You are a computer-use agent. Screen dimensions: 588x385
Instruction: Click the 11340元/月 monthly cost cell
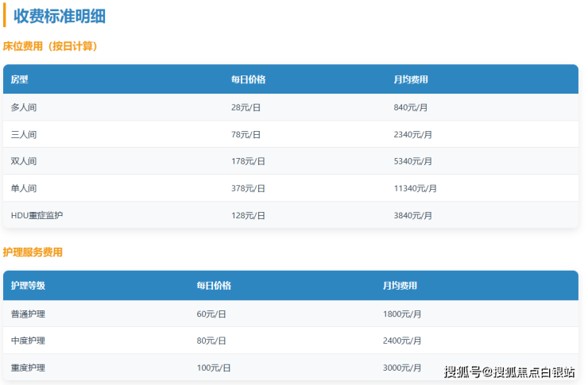point(415,188)
